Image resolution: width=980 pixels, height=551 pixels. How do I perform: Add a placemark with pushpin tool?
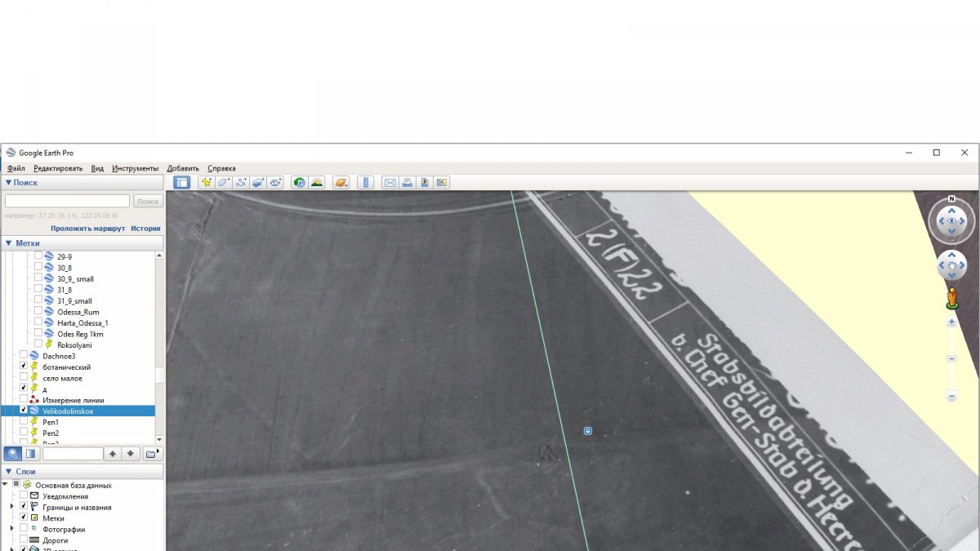click(207, 183)
